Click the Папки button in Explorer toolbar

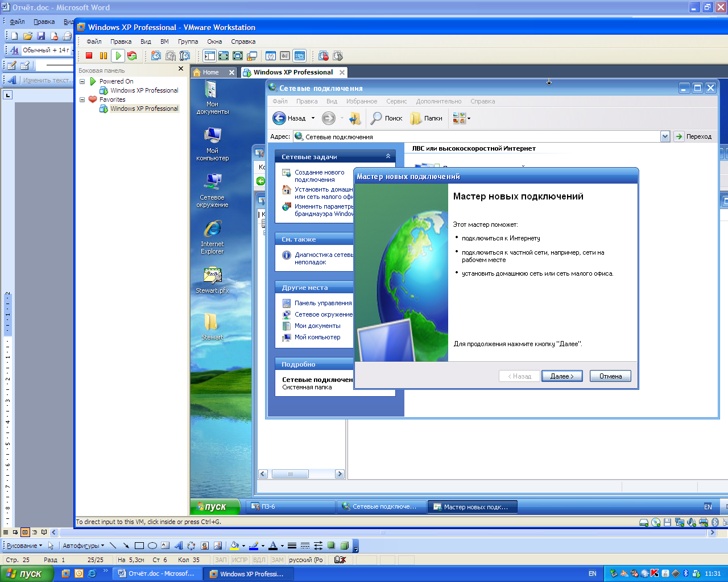coord(426,118)
